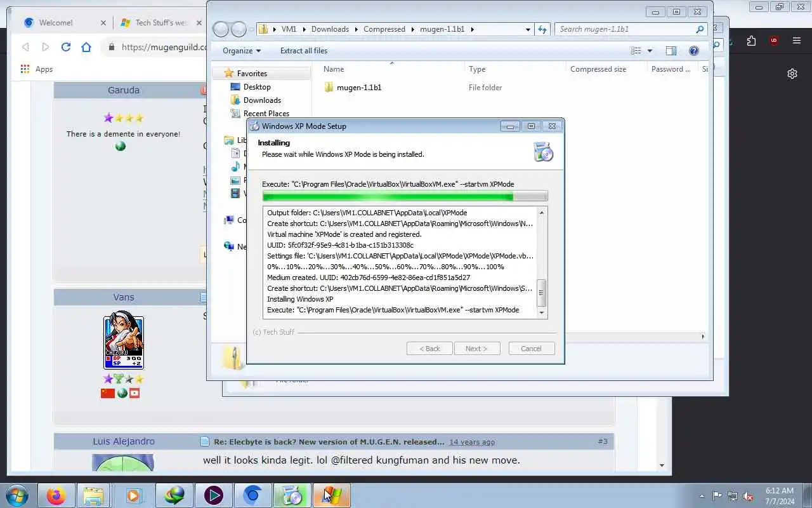Click the disabled < Back button
The width and height of the screenshot is (812, 508).
tap(429, 349)
